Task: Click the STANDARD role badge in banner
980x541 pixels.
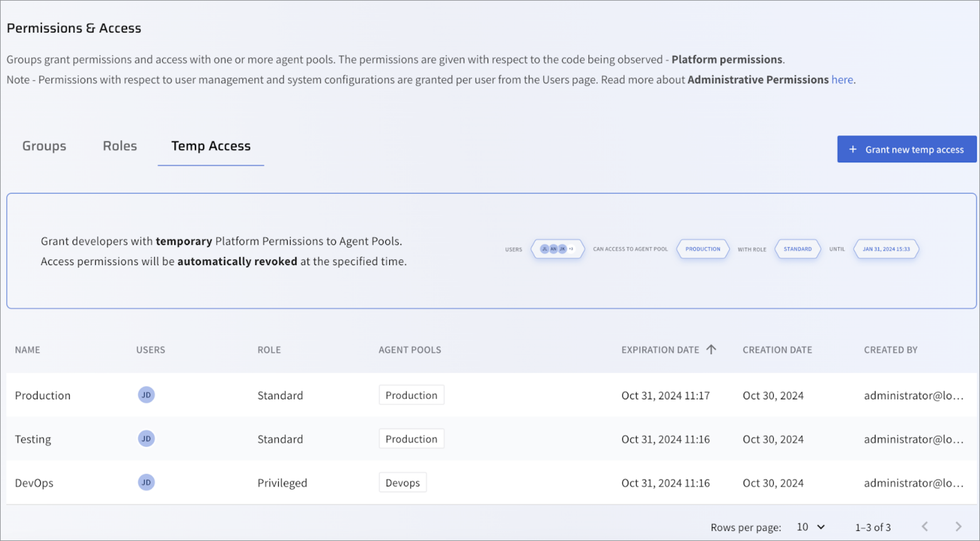Action: [x=797, y=249]
